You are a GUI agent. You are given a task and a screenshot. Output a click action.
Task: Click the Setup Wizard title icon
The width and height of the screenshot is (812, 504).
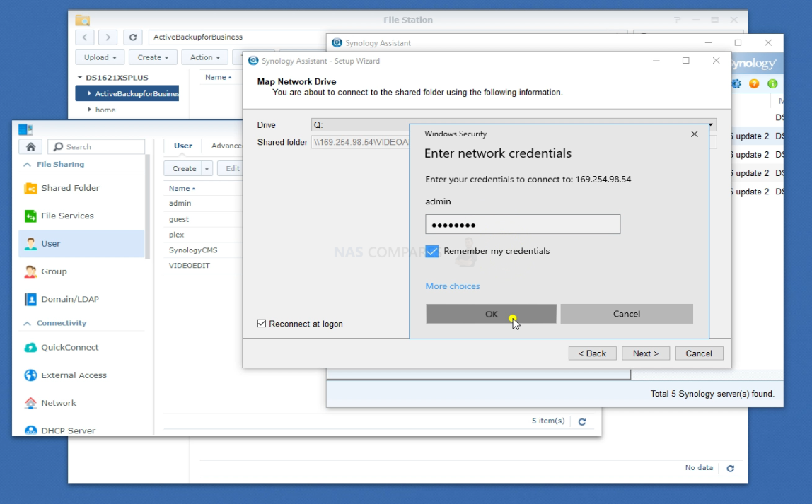pos(253,61)
